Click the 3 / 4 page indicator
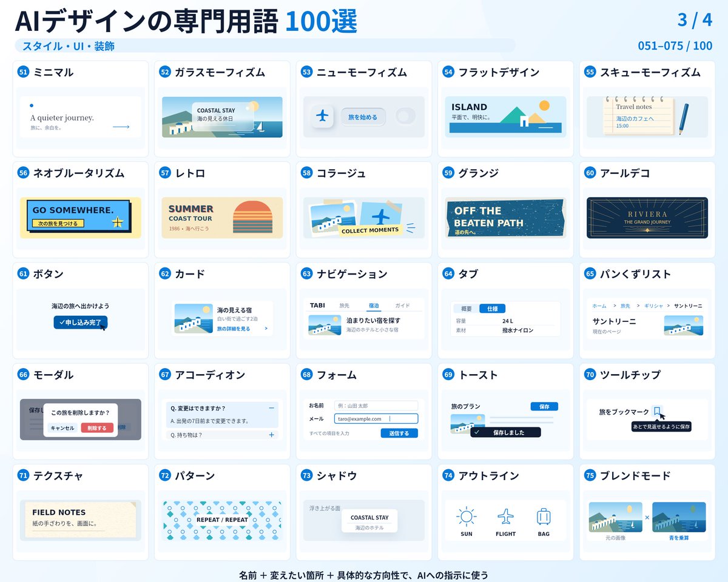 [x=695, y=19]
